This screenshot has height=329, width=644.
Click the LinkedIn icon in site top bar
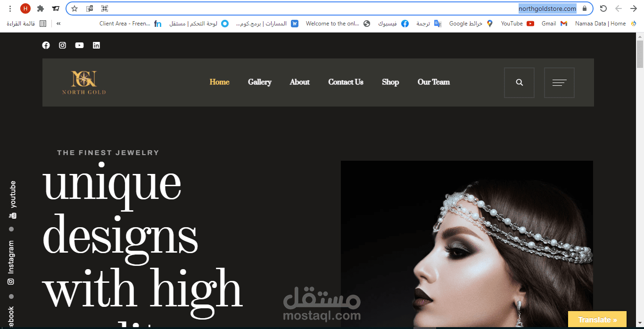(96, 45)
